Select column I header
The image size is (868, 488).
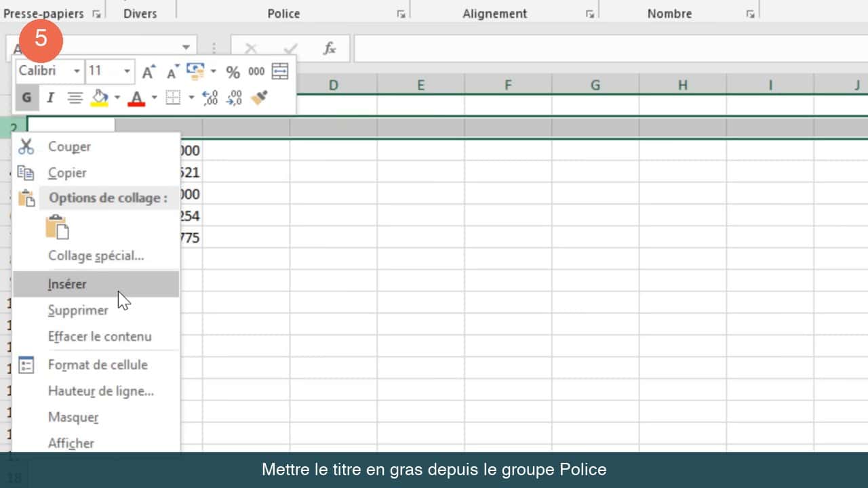click(770, 85)
